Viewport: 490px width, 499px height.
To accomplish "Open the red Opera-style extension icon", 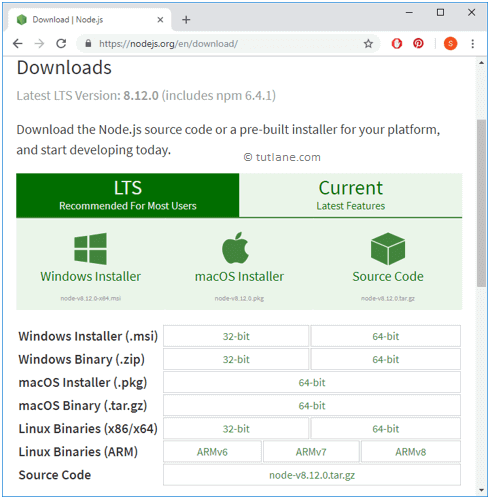I will 397,43.
